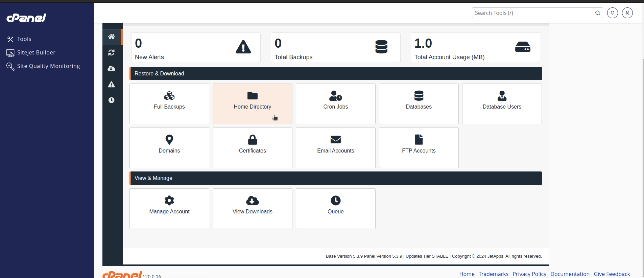
Task: Open the FTP Accounts tile
Action: [x=419, y=148]
